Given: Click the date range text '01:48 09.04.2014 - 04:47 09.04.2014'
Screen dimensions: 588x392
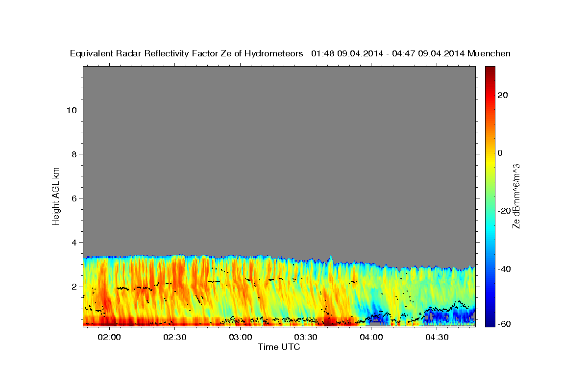Looking at the screenshot, I should 388,54.
